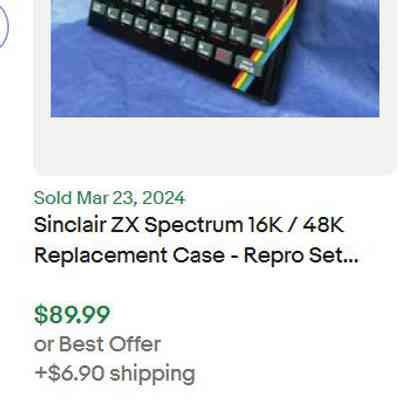Click the 'or Best Offer' text

(97, 344)
